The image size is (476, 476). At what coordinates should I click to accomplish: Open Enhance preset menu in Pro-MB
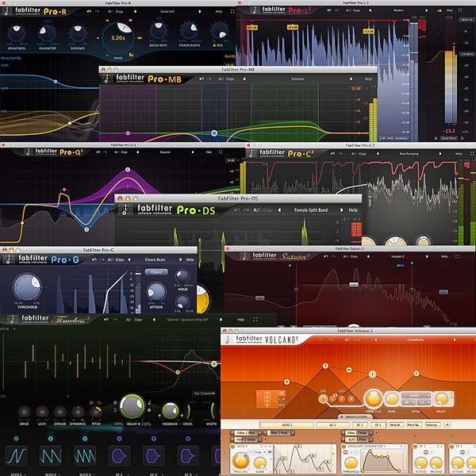click(297, 79)
